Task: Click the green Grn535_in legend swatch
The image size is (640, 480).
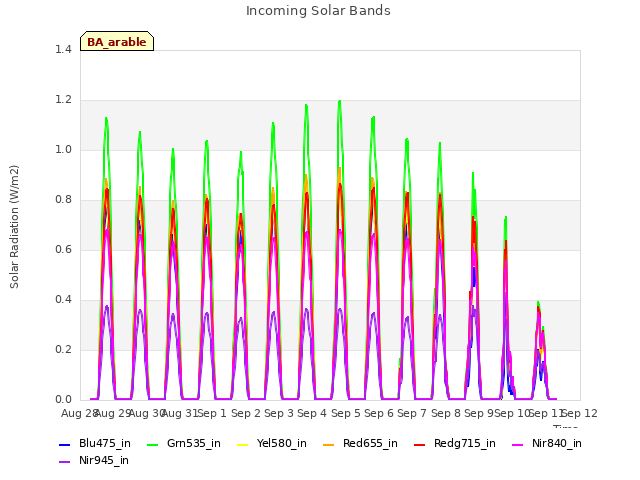Action: 152,444
